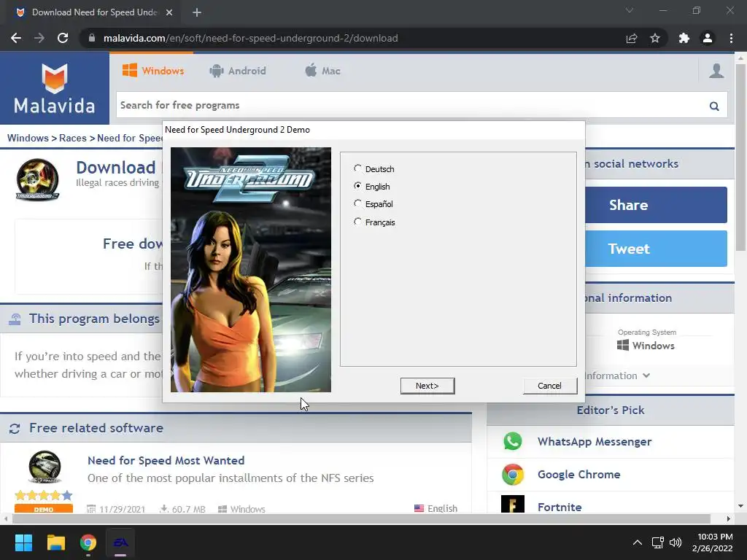Click the browser forward arrow
Image resolution: width=747 pixels, height=560 pixels.
pyautogui.click(x=39, y=38)
